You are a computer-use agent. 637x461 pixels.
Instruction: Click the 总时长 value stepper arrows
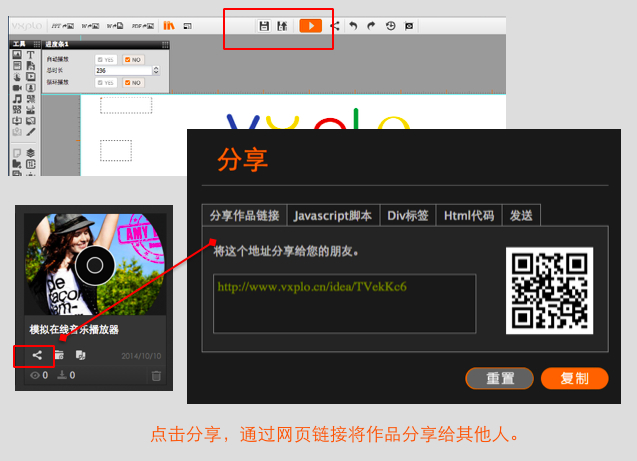pyautogui.click(x=156, y=71)
